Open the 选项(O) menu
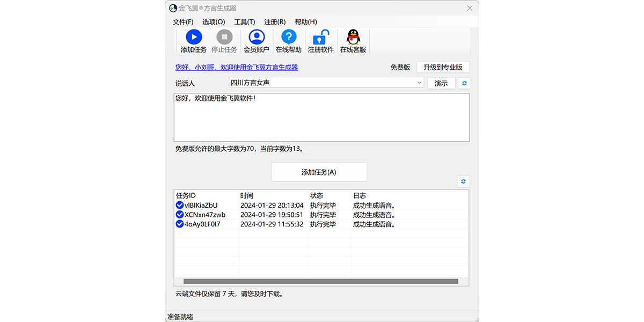 coord(214,22)
